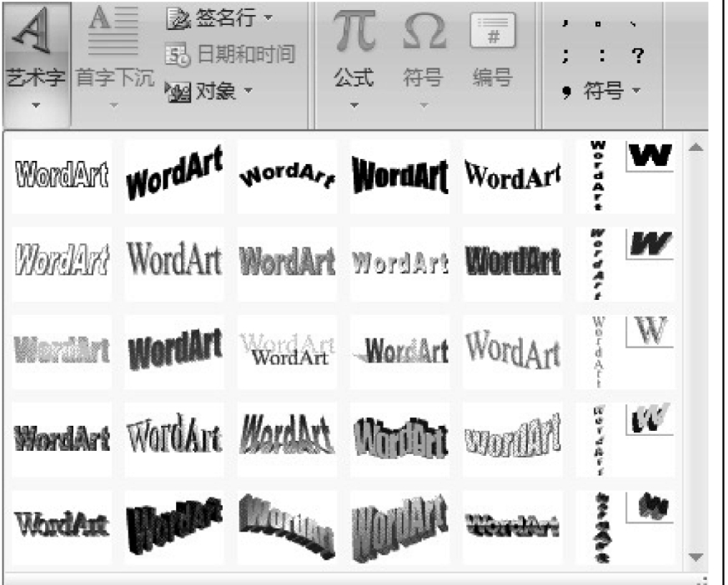Pick the reflected double WordArt in row three
The width and height of the screenshot is (728, 585).
point(287,351)
